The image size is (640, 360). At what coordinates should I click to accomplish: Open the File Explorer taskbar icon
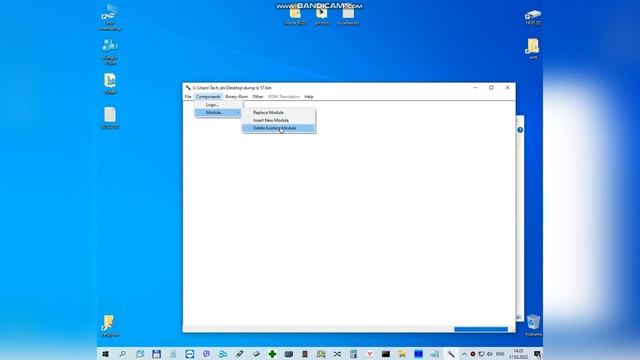(402, 354)
